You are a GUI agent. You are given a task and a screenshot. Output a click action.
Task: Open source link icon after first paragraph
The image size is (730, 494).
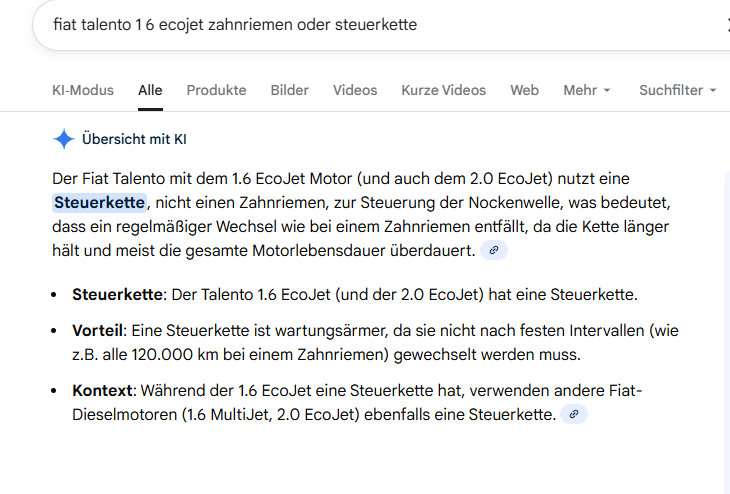click(x=494, y=250)
